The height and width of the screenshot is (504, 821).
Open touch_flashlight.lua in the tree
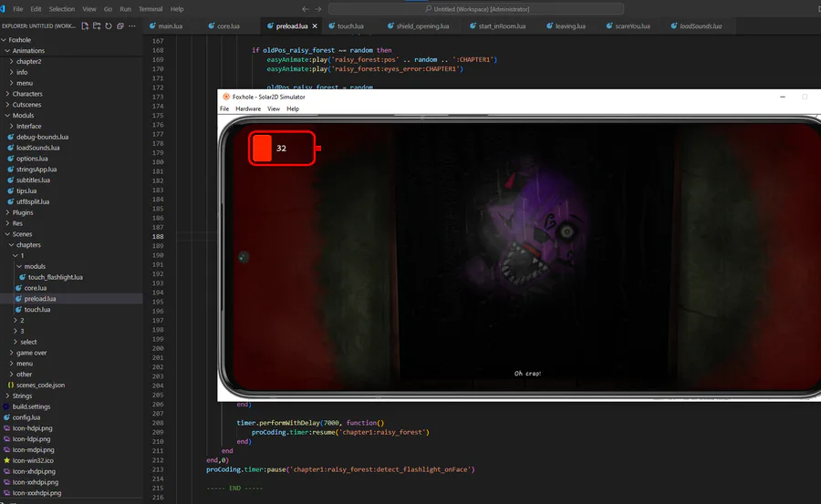pyautogui.click(x=55, y=277)
